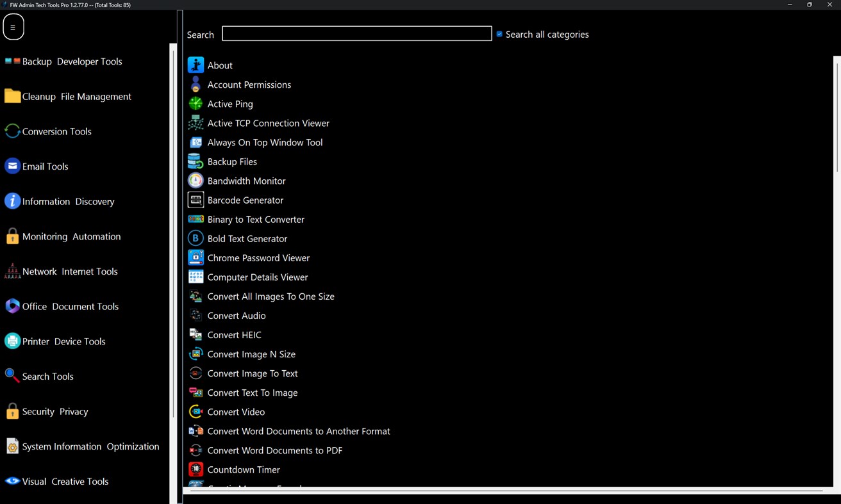841x504 pixels.
Task: Open Conversion Tools using its circular arrows icon
Action: tap(12, 131)
